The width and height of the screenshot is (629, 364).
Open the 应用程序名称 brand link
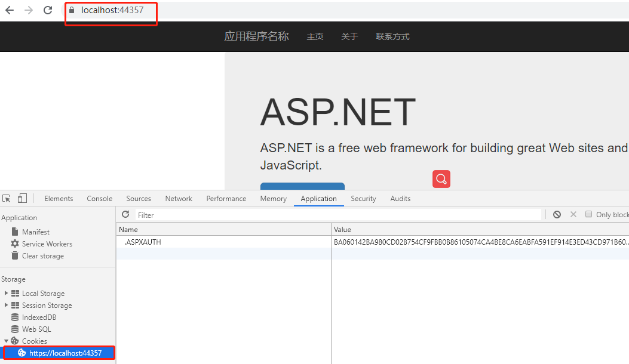(256, 36)
